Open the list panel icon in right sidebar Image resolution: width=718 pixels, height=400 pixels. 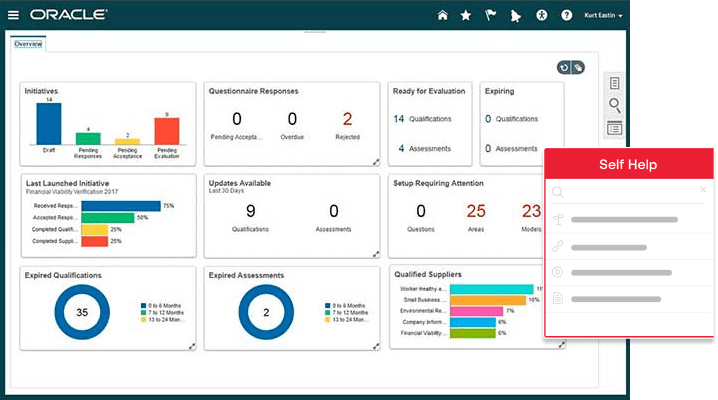[615, 129]
